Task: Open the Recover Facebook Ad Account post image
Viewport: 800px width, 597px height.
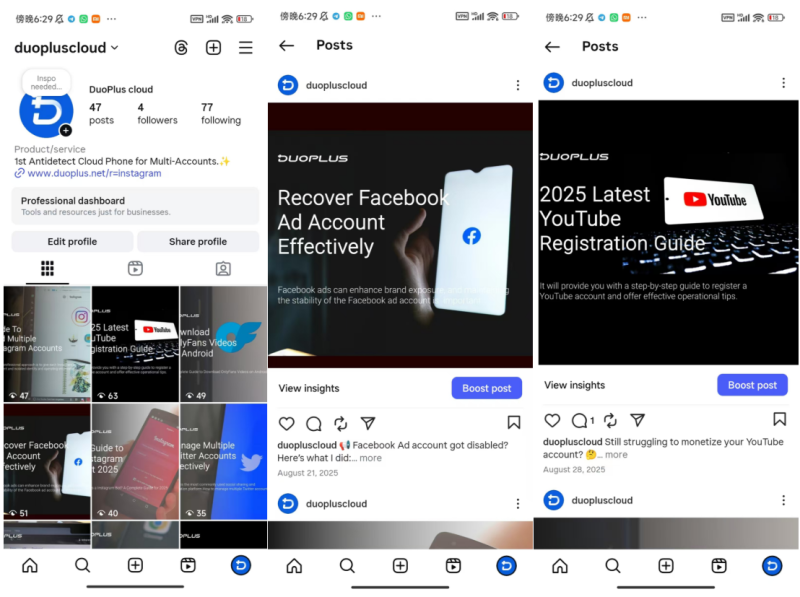Action: pyautogui.click(x=401, y=235)
